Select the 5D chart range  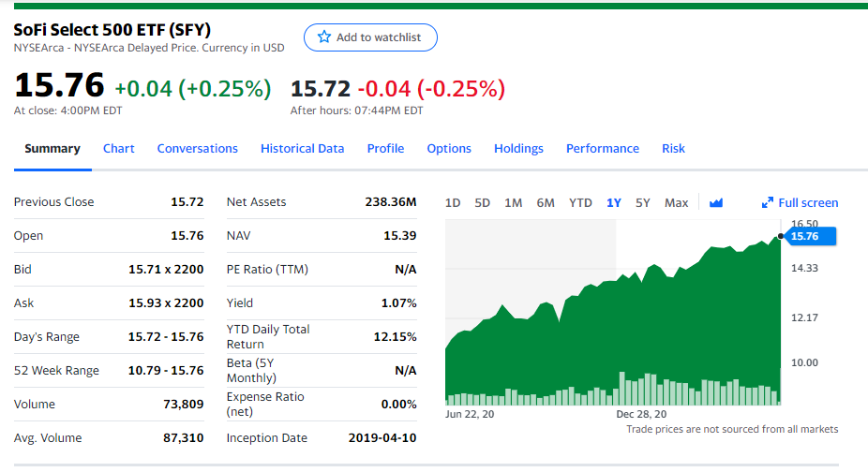click(x=482, y=202)
